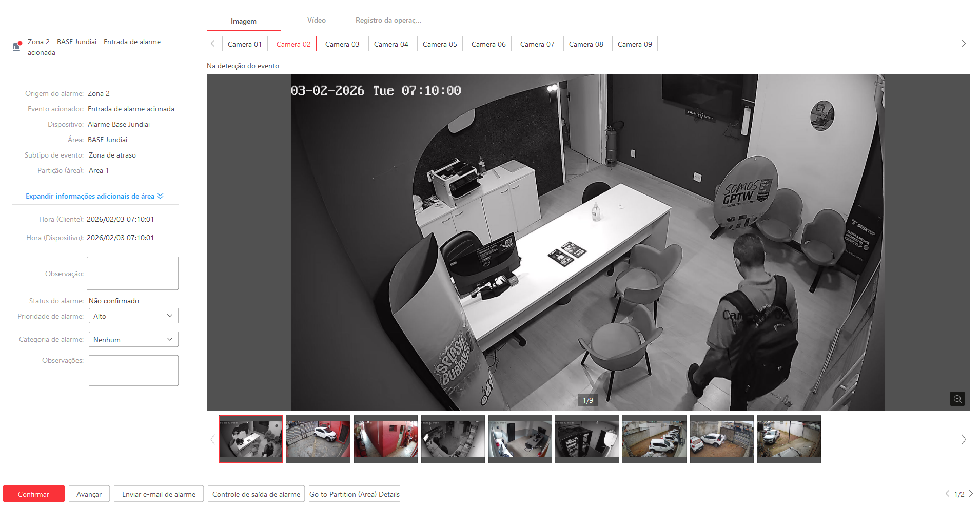Open the Prioridade de alarme dropdown
Screen dimensions: 980x506
[133, 316]
